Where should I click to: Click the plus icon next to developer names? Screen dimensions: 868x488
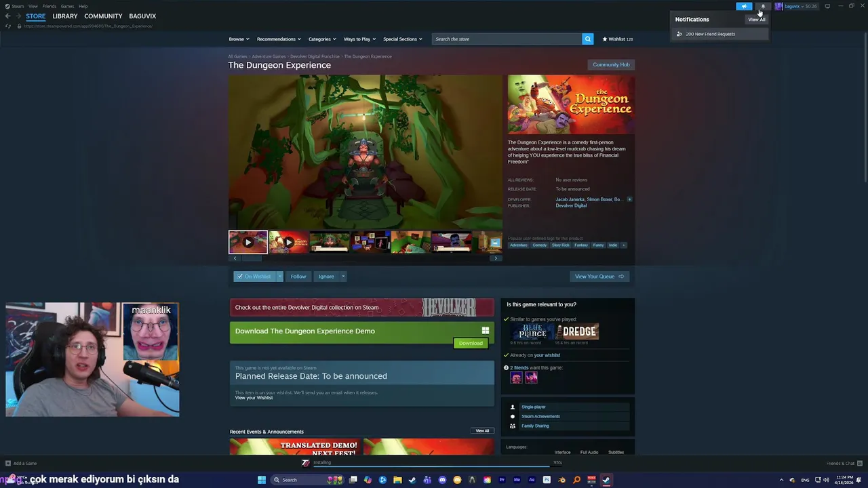point(629,199)
